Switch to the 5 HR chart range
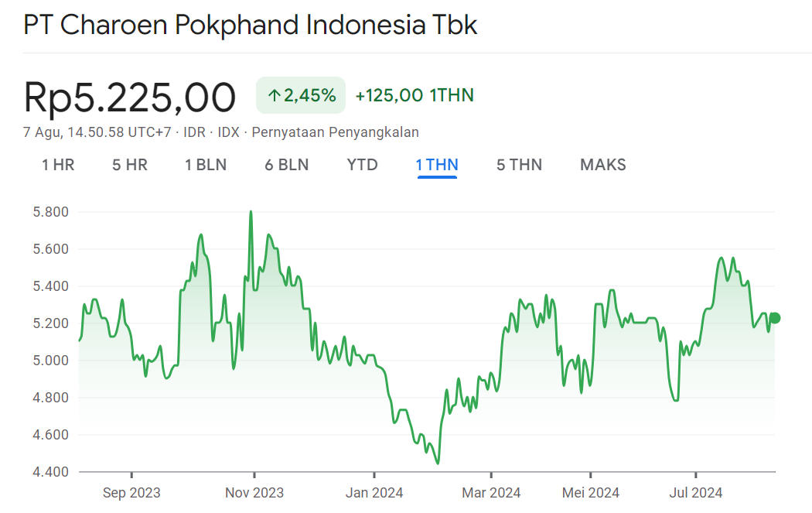 click(x=128, y=164)
